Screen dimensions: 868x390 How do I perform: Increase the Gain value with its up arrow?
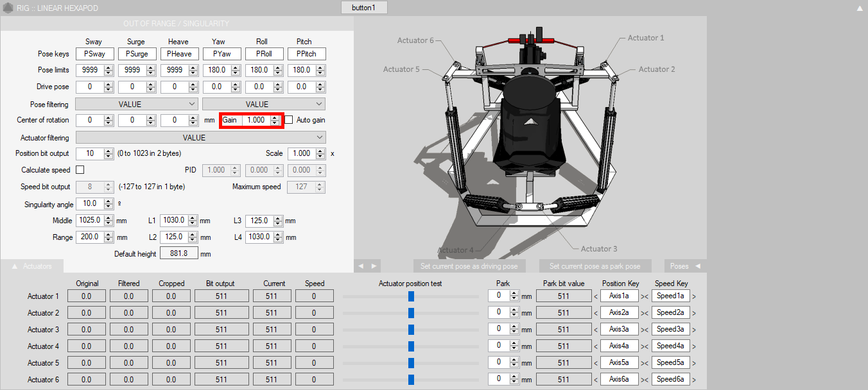pos(275,117)
